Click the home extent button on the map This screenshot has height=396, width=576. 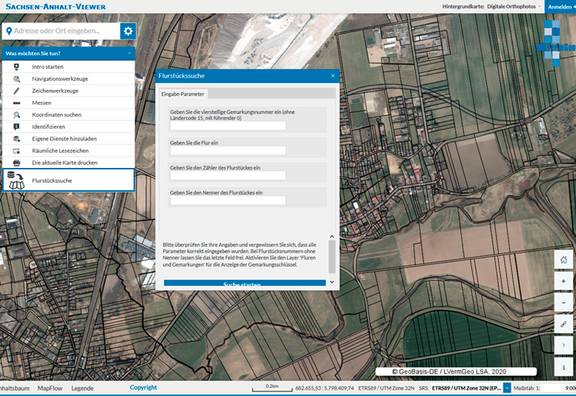click(x=564, y=260)
